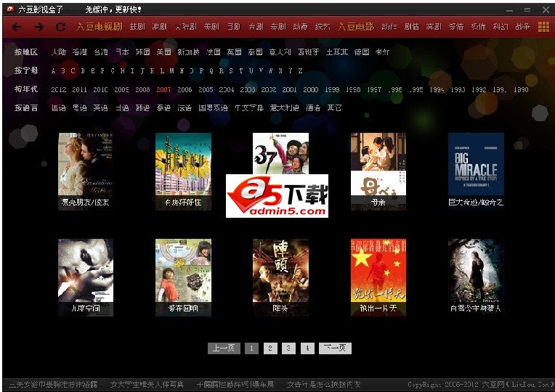This screenshot has width=555, height=392.
Task: Filter titles by letter M
Action: pos(171,70)
